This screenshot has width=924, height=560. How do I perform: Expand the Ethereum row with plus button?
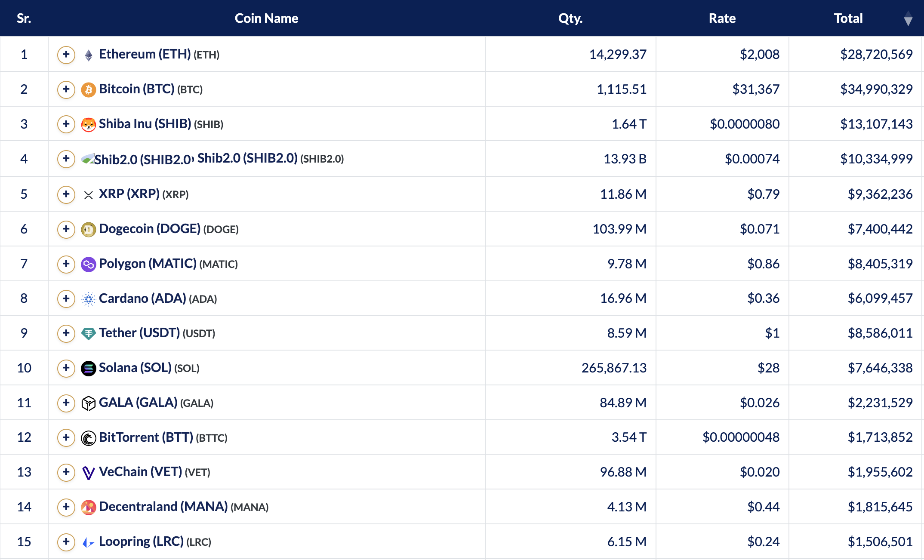point(66,55)
